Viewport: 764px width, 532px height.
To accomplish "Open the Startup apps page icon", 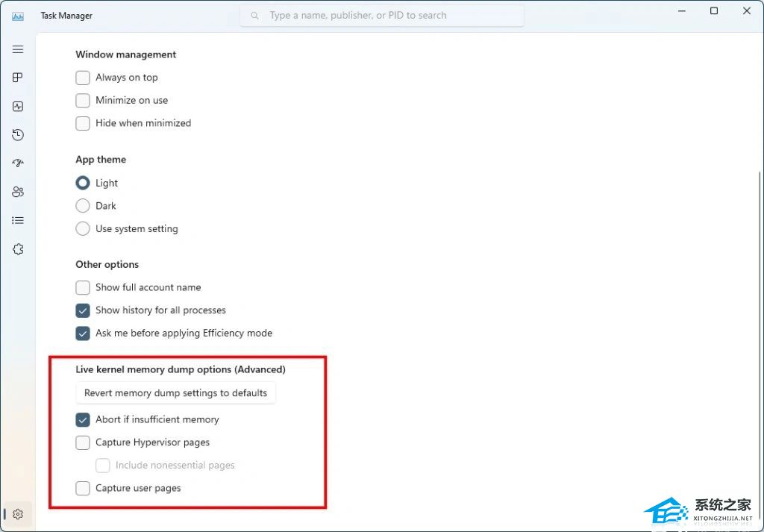I will (x=18, y=163).
